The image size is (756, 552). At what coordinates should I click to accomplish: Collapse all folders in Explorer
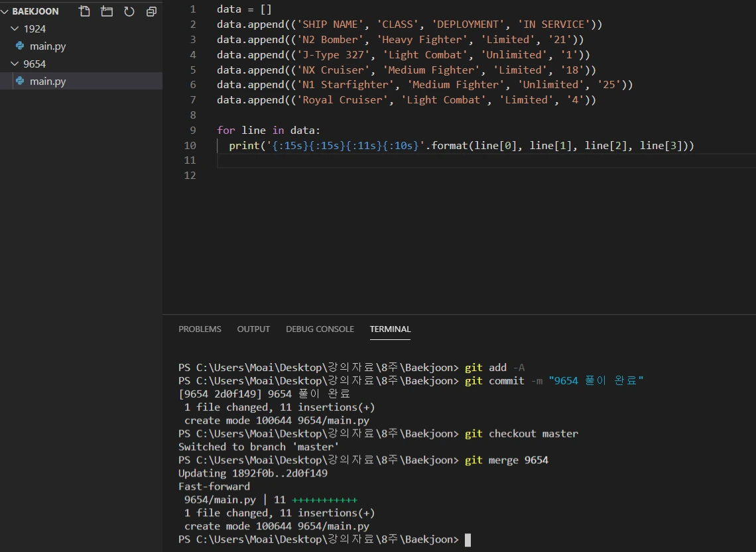[x=151, y=11]
